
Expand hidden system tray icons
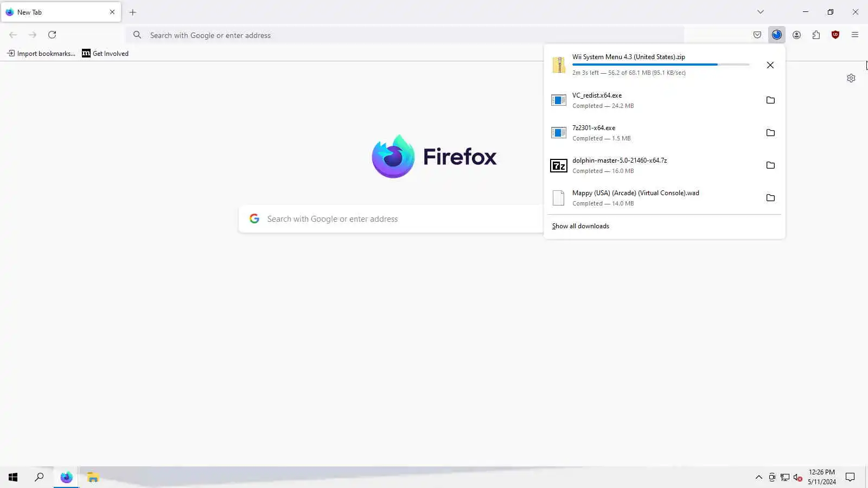[759, 477]
